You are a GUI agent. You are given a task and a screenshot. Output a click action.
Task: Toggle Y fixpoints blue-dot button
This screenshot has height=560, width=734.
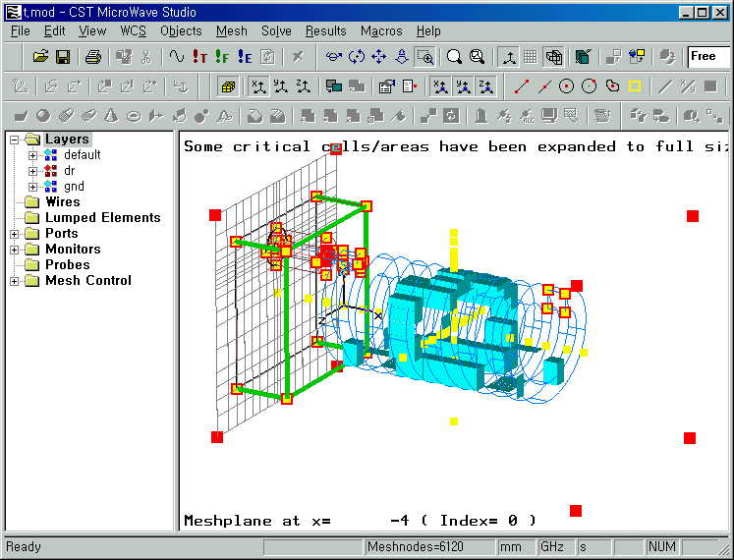click(463, 86)
